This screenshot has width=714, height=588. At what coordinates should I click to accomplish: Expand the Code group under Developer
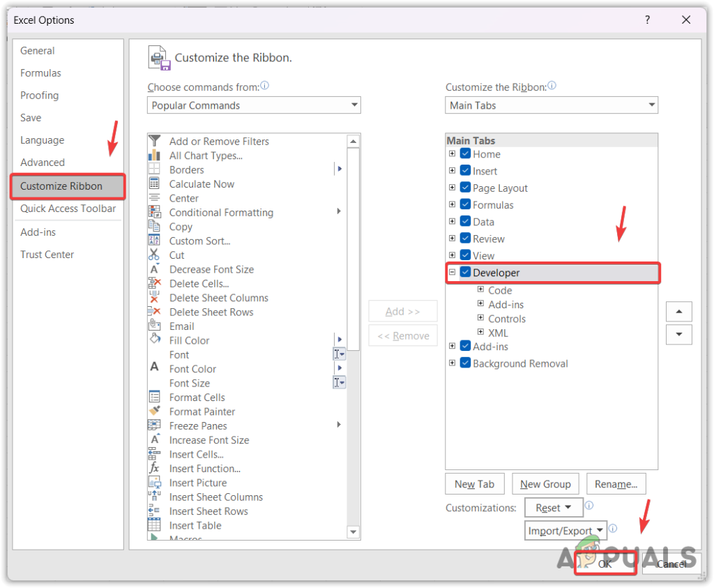coord(480,290)
